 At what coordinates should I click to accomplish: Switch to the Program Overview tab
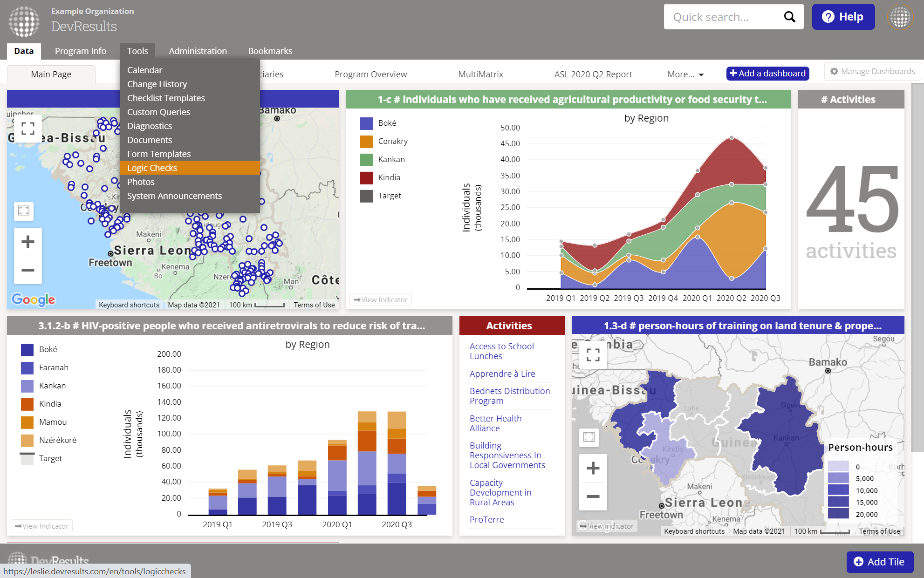coord(370,75)
